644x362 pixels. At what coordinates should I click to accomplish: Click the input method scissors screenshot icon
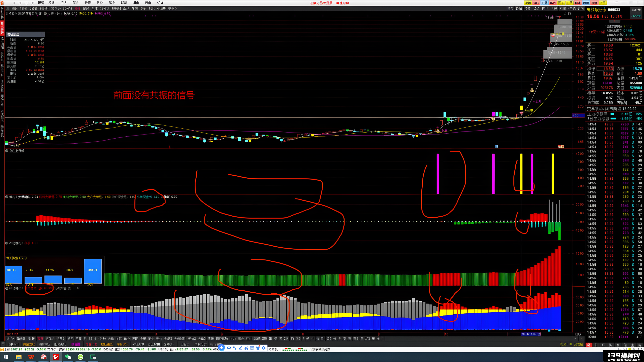click(246, 348)
